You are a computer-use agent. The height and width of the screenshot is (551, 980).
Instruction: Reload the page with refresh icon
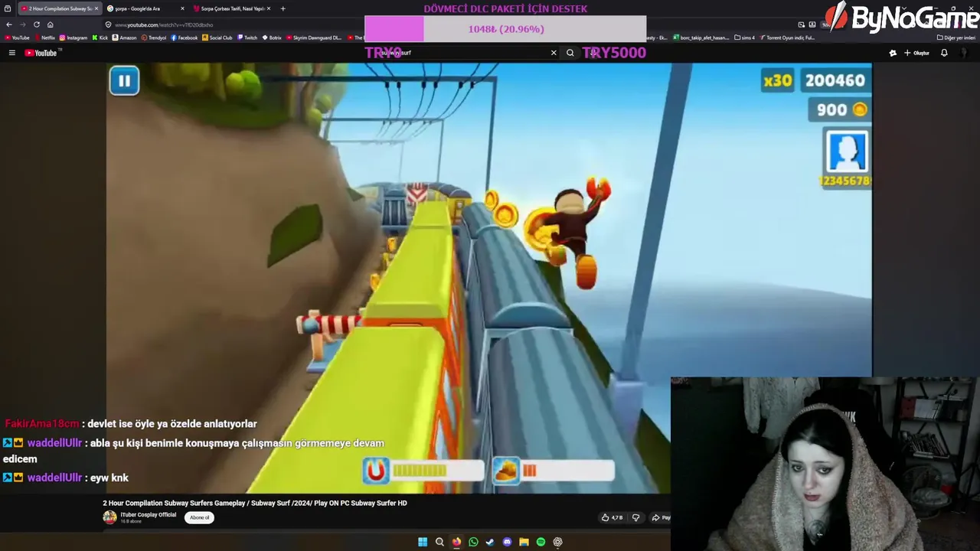coord(36,24)
